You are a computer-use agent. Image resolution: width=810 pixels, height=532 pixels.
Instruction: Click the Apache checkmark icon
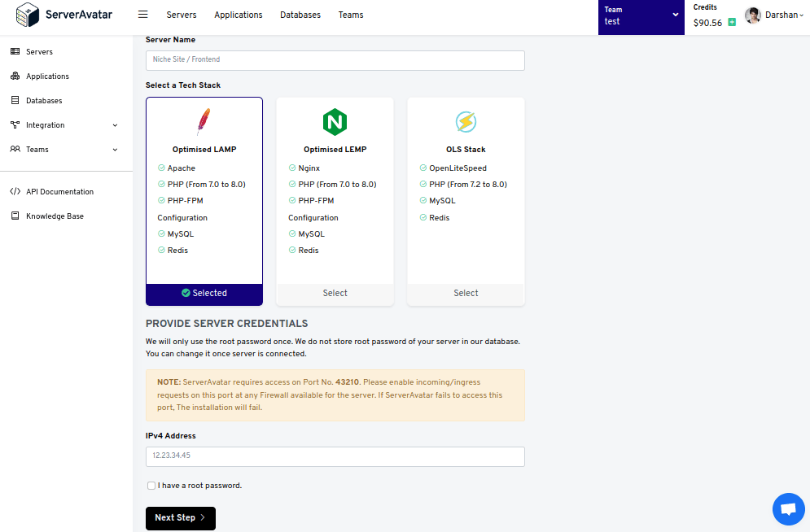(x=161, y=168)
